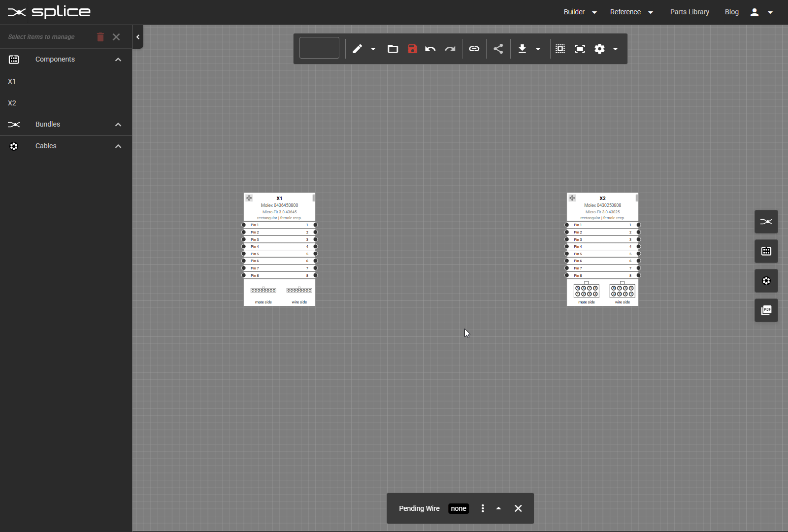
Task: Delete selected items with the trash icon
Action: [100, 36]
